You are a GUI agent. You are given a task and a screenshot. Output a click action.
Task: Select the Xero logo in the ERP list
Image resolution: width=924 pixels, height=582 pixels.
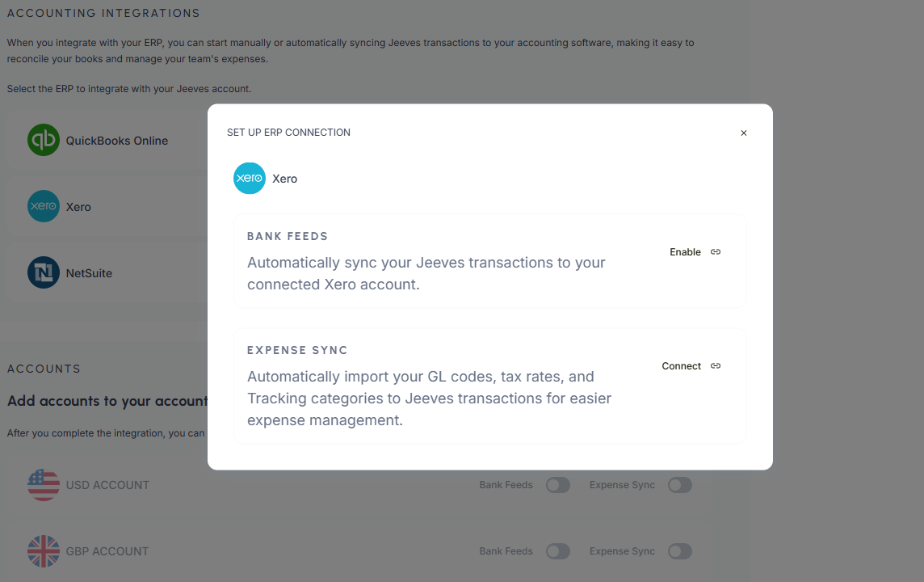click(44, 206)
